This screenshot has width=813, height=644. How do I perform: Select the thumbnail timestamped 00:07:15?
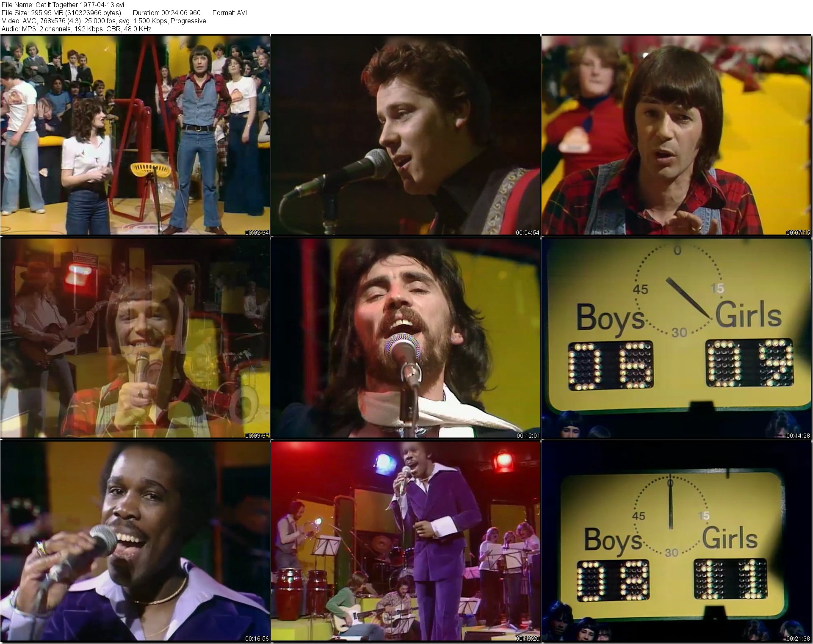tap(676, 135)
